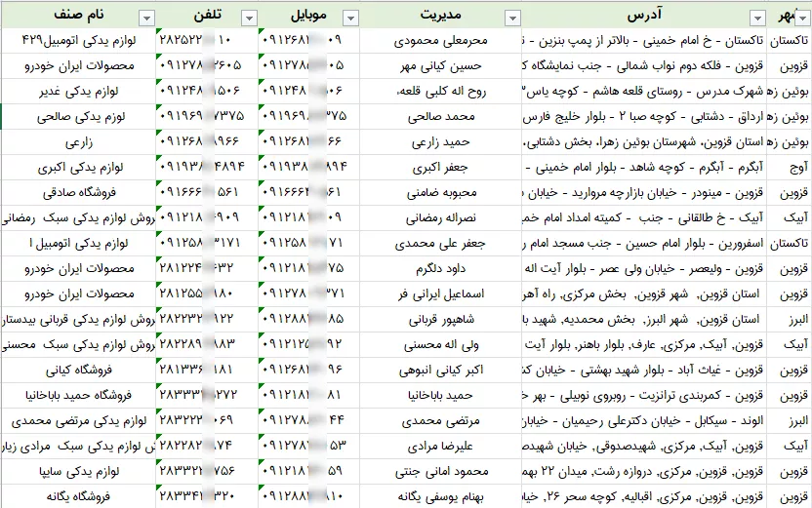Select cell روح اله کلبی قلعه
This screenshot has width=812, height=508.
(x=441, y=91)
